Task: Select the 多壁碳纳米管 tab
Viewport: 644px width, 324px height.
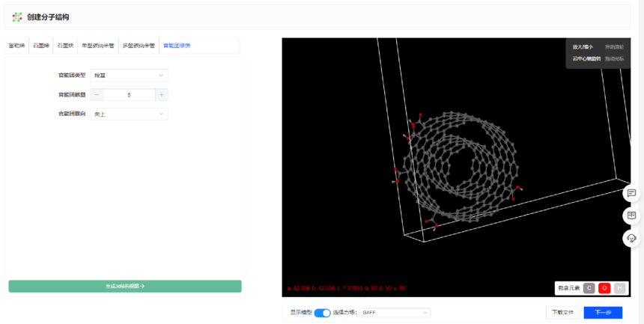Action: (x=139, y=46)
